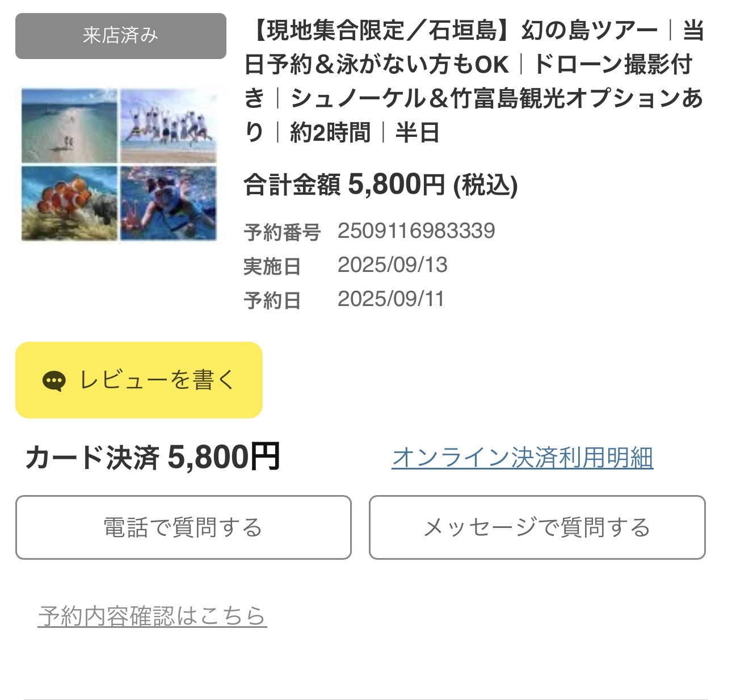This screenshot has height=700, width=732.
Task: Open the jumping group thumbnail photo
Action: click(169, 125)
